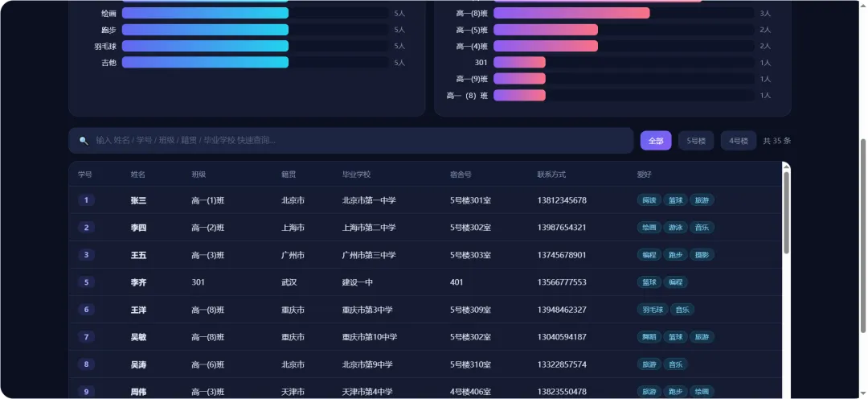868x399 pixels.
Task: Click the 高一(9)班 class chart bar
Action: click(520, 79)
